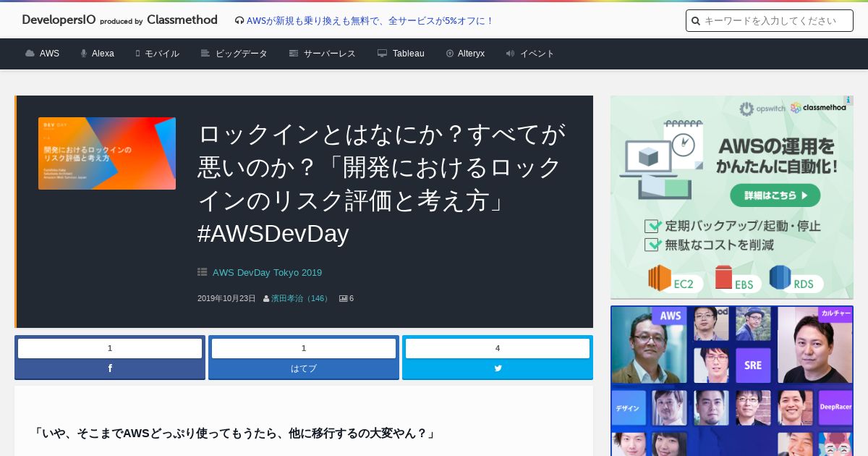This screenshot has width=868, height=456.
Task: Click the EBS icon in the ad
Action: point(723,278)
